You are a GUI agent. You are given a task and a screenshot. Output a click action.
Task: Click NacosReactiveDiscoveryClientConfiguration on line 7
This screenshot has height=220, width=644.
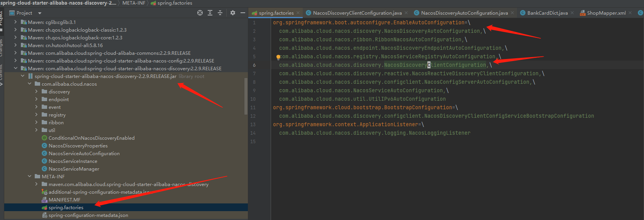[475, 73]
